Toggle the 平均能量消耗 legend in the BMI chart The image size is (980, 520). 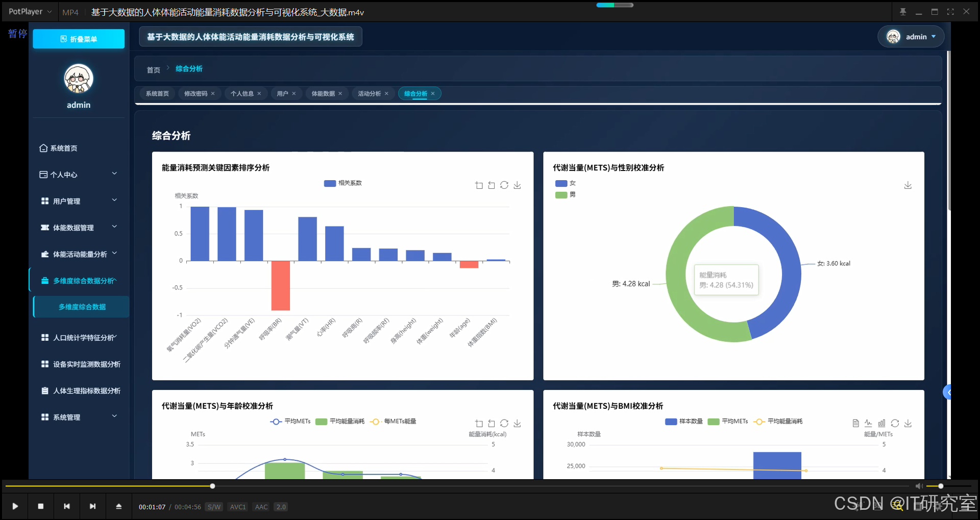pyautogui.click(x=778, y=422)
